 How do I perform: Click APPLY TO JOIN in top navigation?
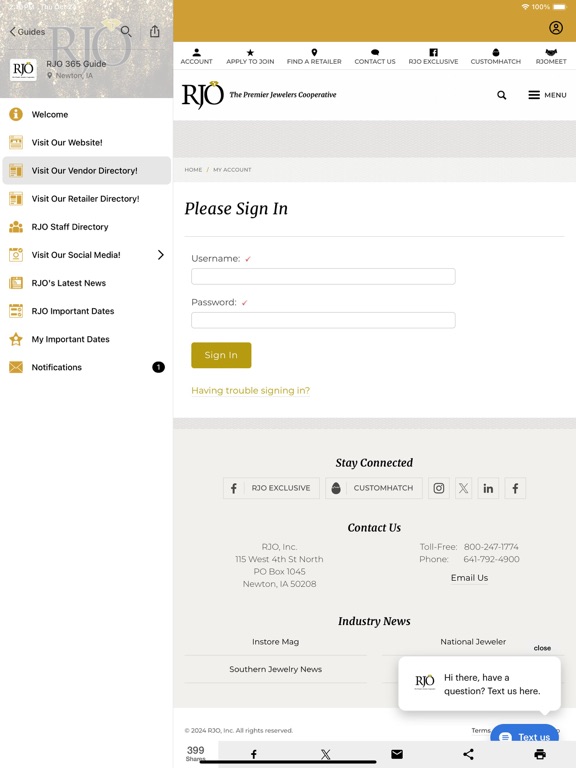tap(250, 56)
